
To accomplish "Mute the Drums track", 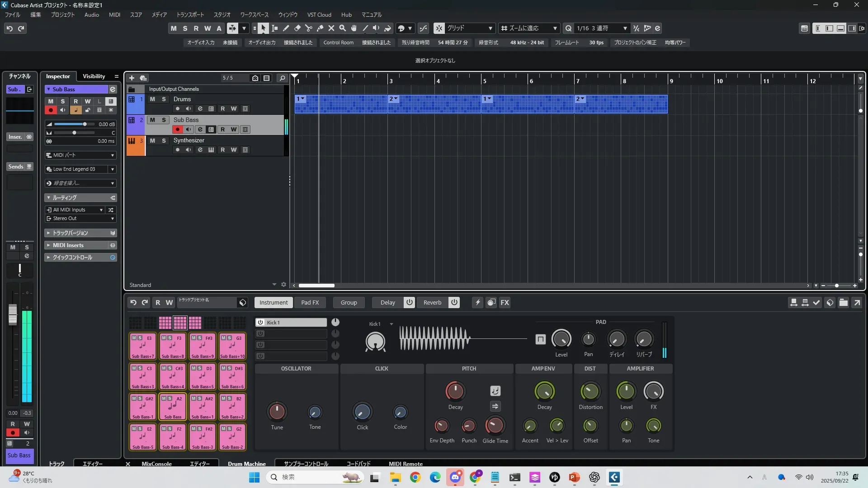I will pos(152,99).
